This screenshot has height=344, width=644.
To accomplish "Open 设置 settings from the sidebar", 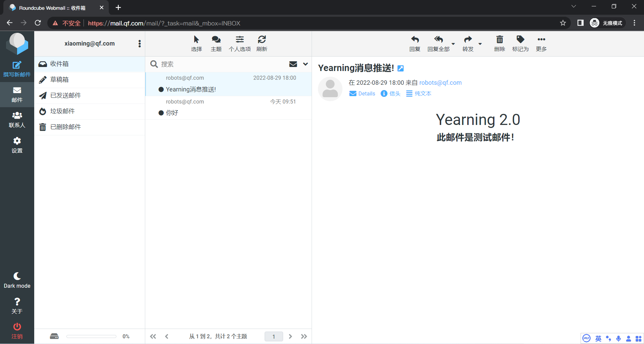I will point(17,145).
